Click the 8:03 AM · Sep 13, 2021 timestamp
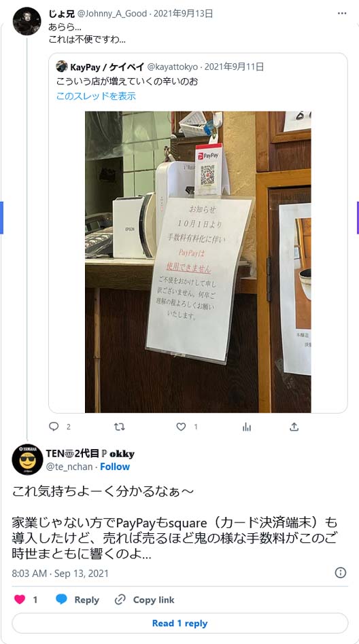This screenshot has width=359, height=644. coord(60,573)
